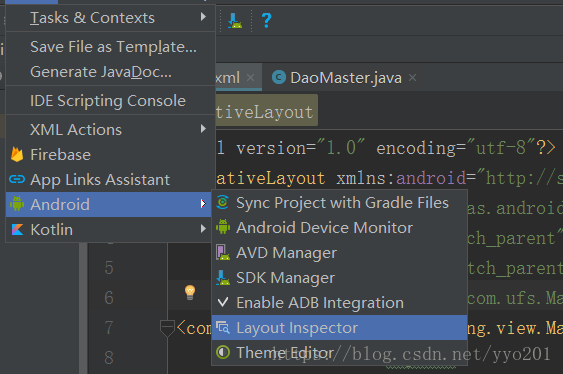Click the Firebase flame icon
The image size is (563, 374).
point(17,154)
